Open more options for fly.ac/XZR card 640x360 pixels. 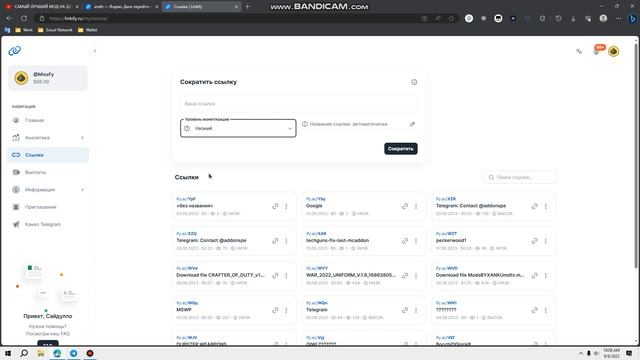click(546, 206)
